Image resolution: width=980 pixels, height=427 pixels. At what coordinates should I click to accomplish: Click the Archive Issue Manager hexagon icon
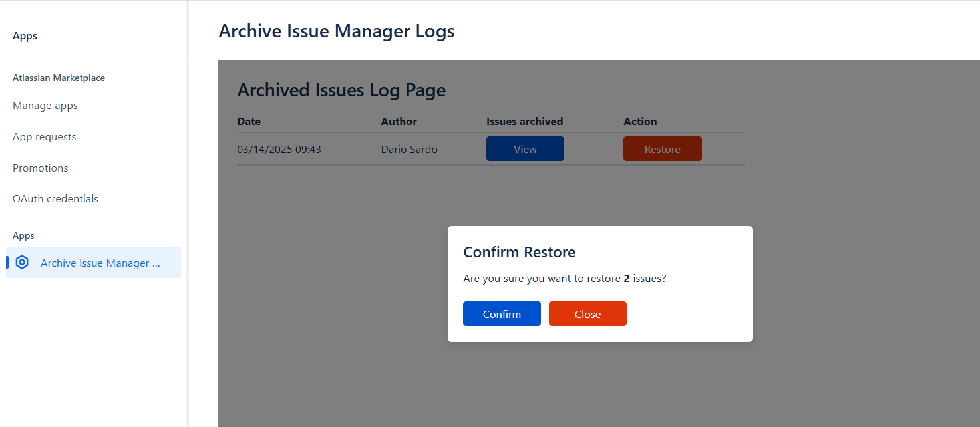coord(22,262)
